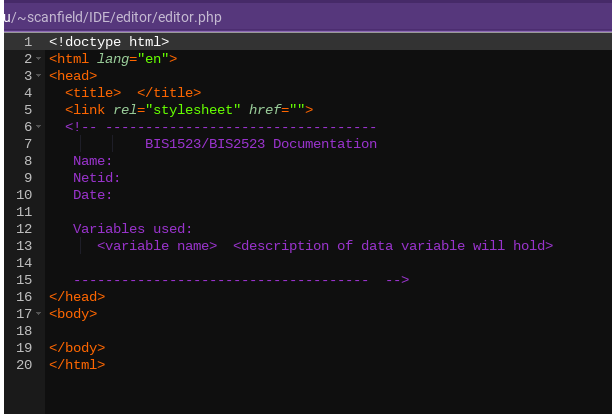614x416 pixels.
Task: Click line number 14 in the gutter
Action: (24, 263)
